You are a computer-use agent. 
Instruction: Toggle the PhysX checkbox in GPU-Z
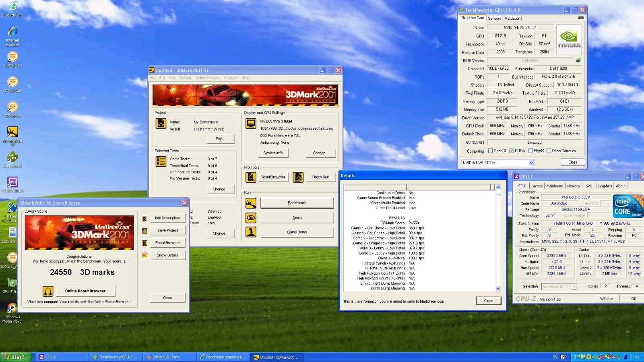(530, 151)
